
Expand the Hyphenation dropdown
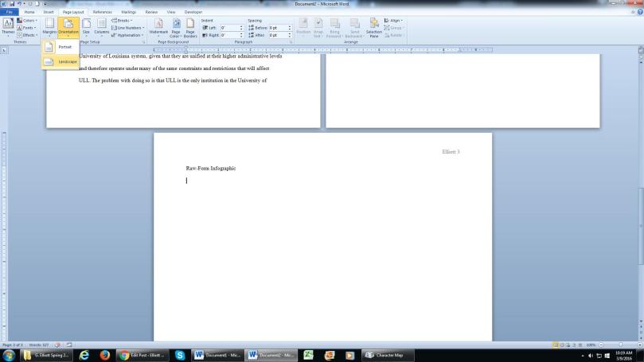coord(130,35)
